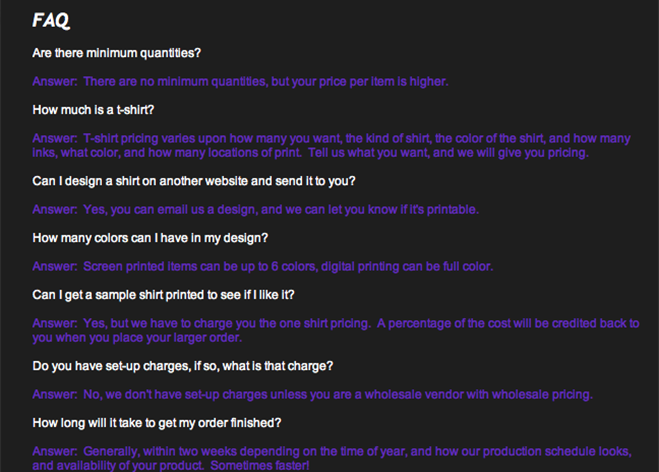This screenshot has width=659, height=472.
Task: Click the answer 'Generally, within two weeks'
Action: point(332,458)
